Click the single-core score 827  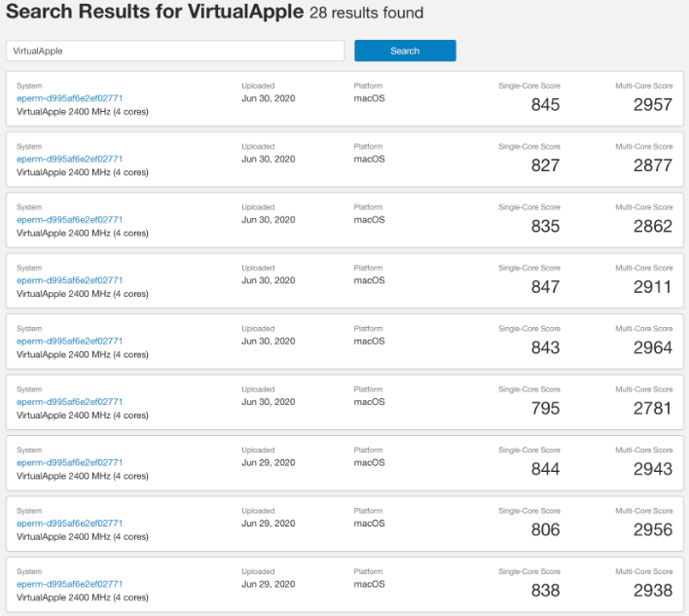coord(545,165)
